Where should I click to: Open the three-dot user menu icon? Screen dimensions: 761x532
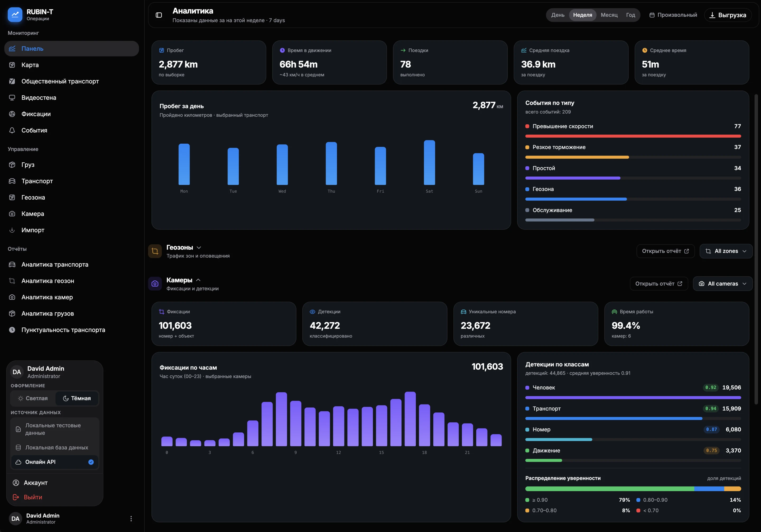pos(131,519)
